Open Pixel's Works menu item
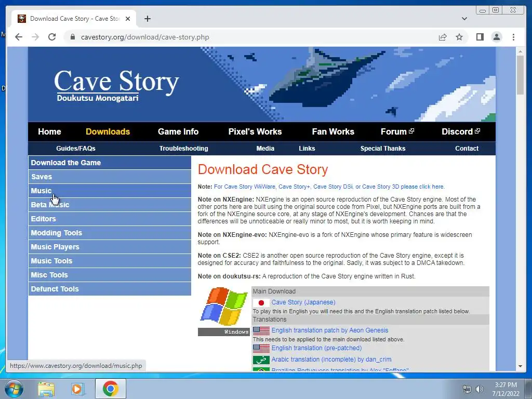 click(255, 131)
